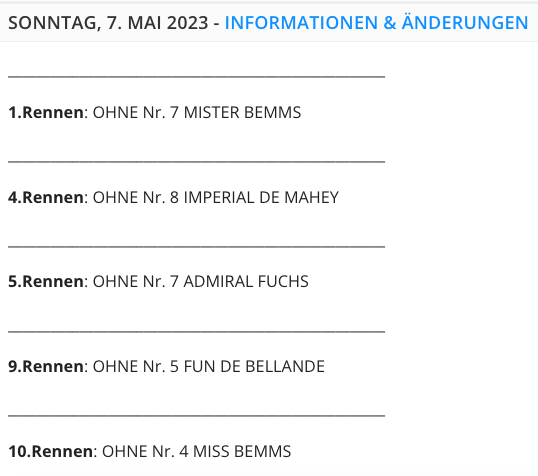
Task: Click the SONNTAG, 7. MAI 2023 heading
Action: 108,23
